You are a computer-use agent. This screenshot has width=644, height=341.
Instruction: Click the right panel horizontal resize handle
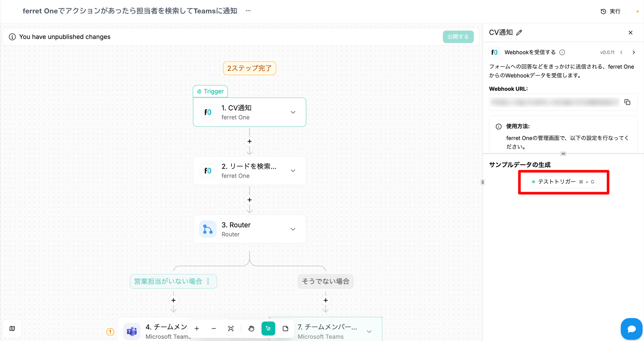(x=563, y=154)
